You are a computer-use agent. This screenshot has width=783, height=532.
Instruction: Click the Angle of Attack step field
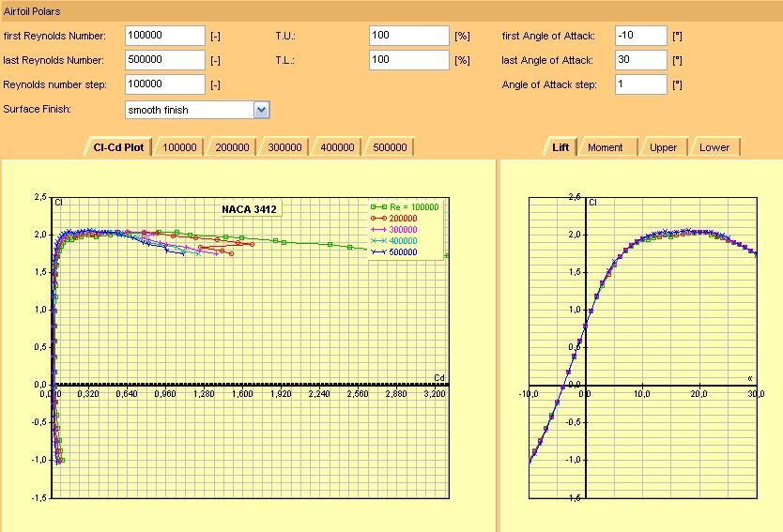640,84
